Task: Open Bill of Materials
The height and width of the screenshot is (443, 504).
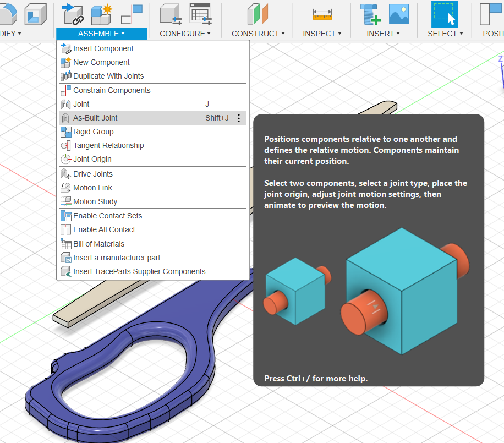Action: (x=98, y=244)
